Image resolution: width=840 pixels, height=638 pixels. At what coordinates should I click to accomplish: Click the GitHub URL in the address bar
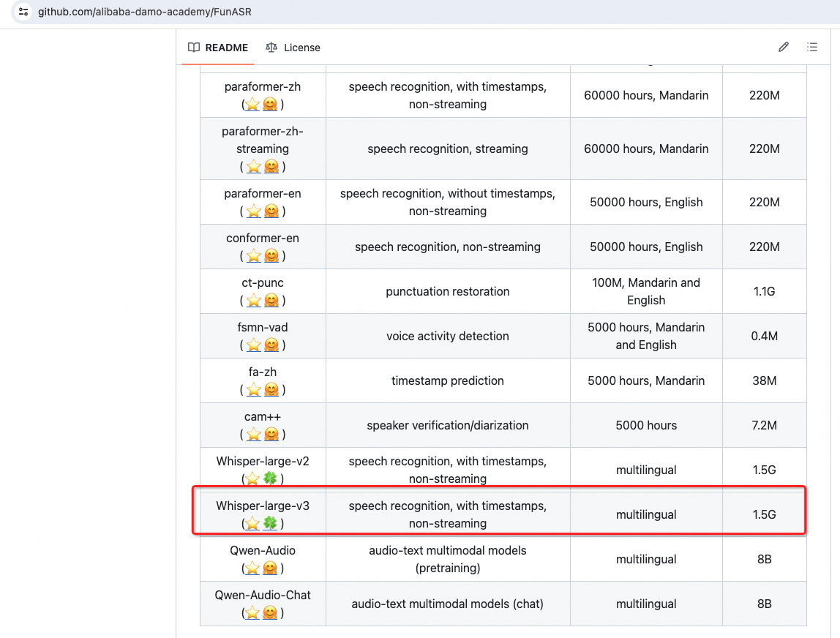pos(145,12)
